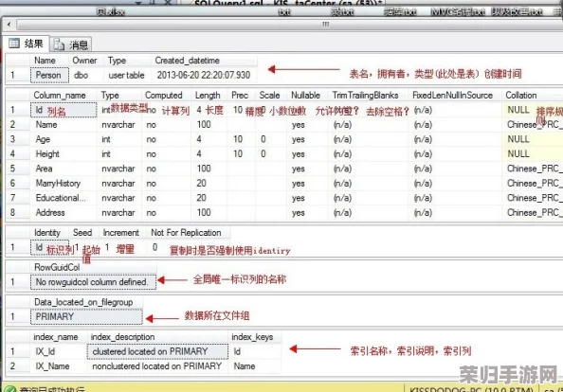
Task: Click the int type cell in Age row
Action: tap(119, 139)
